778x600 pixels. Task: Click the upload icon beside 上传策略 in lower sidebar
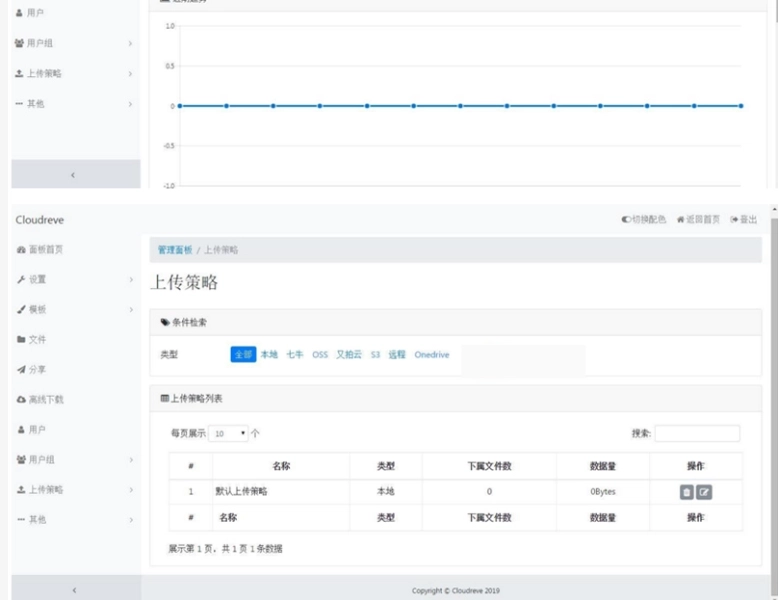pyautogui.click(x=21, y=489)
